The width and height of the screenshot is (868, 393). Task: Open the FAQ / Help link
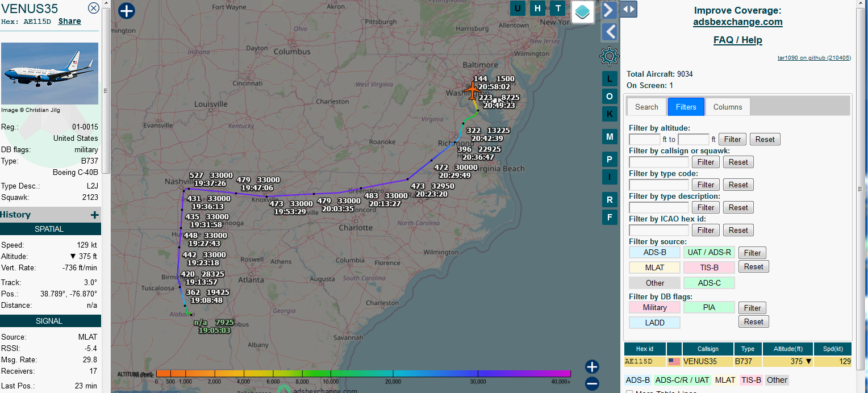click(x=737, y=40)
